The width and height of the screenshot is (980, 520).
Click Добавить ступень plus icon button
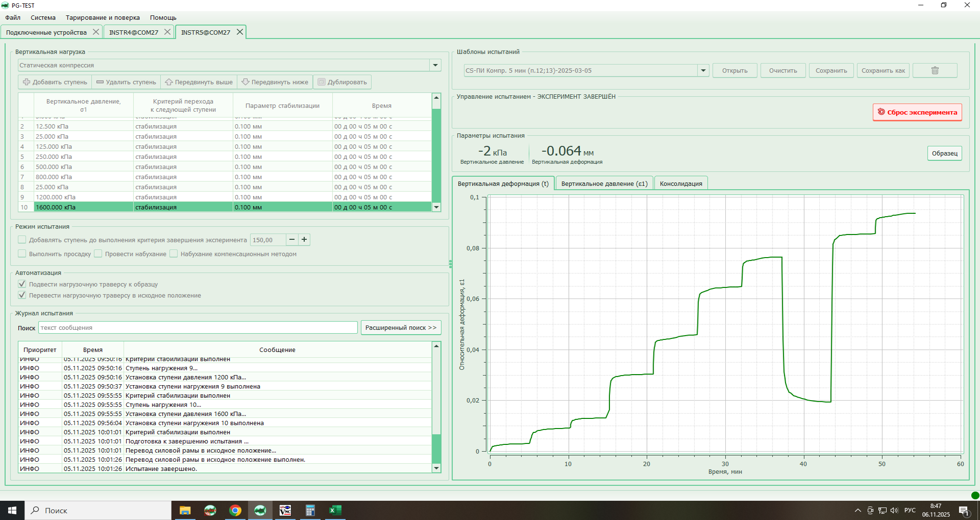(55, 82)
